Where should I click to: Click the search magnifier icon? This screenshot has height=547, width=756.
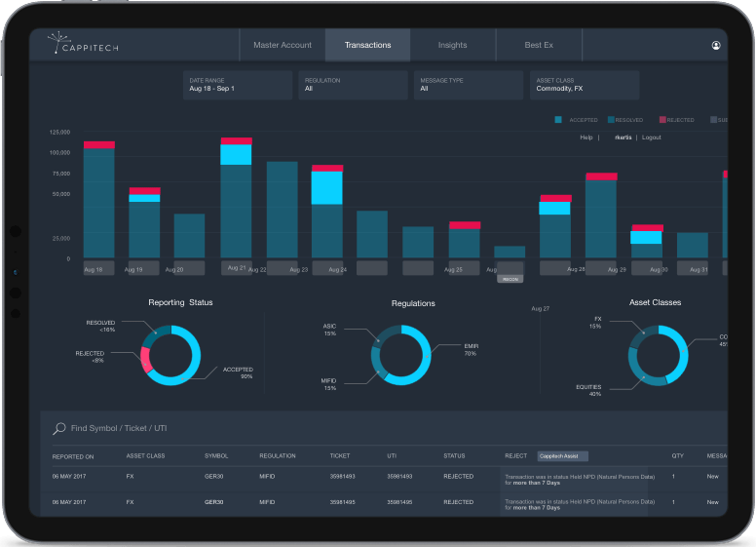pos(58,428)
